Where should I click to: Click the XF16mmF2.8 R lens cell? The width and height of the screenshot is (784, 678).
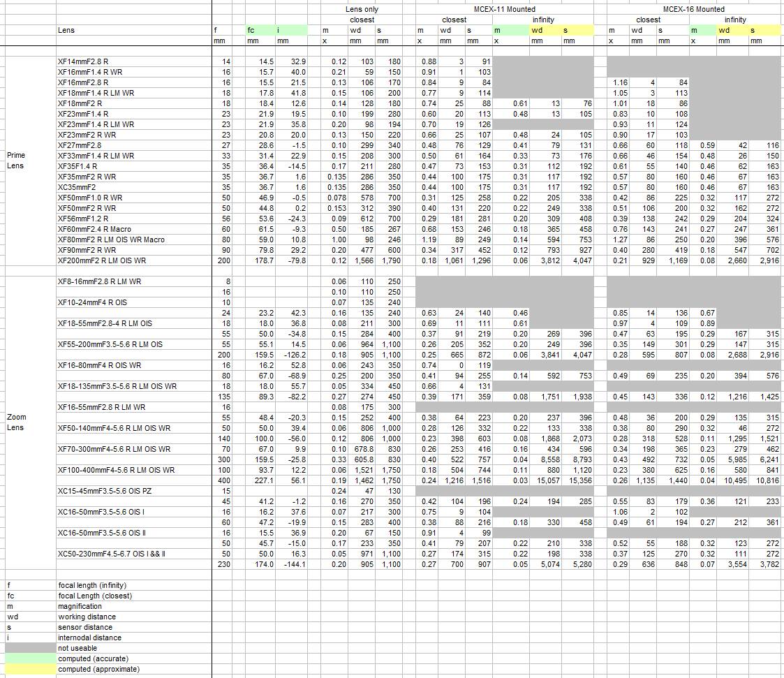[133, 82]
